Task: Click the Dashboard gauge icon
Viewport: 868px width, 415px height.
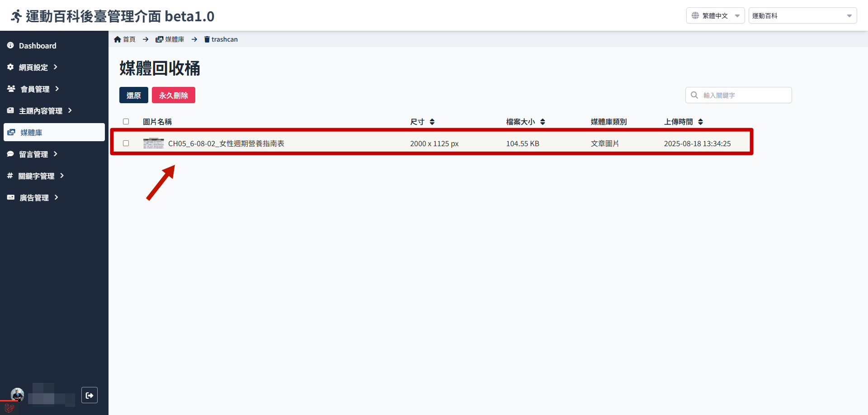Action: click(x=10, y=45)
